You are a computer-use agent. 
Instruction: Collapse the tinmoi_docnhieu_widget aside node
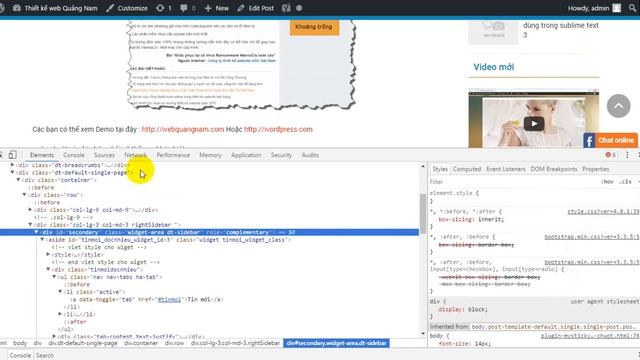(42, 240)
